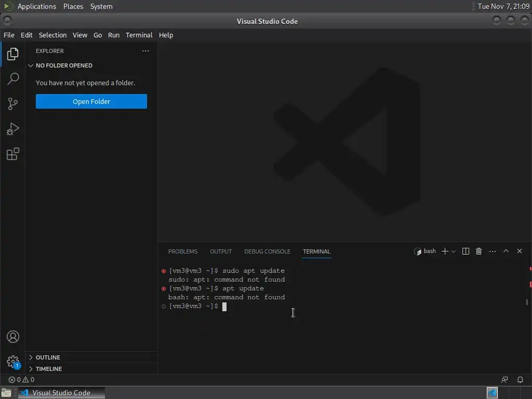Open notifications bell in status bar
Screen dimensions: 532x399
520,380
